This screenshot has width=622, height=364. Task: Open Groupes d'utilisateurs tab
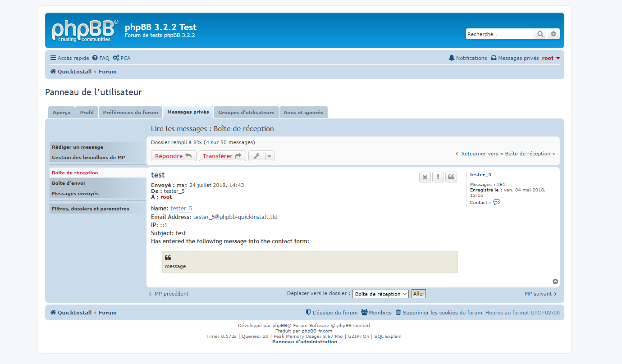246,112
